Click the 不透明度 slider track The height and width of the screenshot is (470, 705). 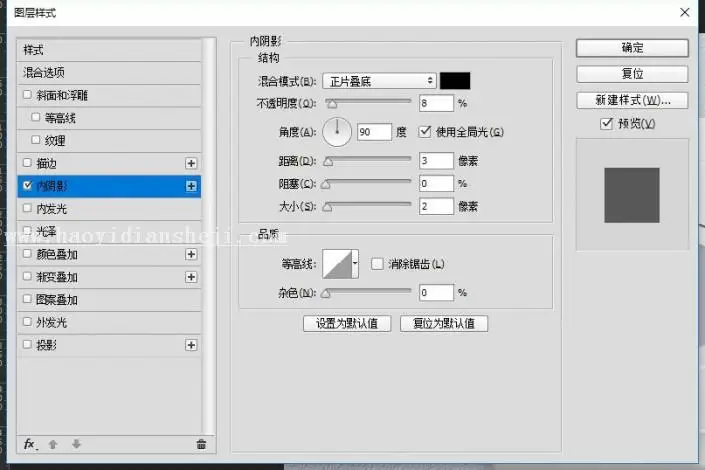pyautogui.click(x=368, y=101)
